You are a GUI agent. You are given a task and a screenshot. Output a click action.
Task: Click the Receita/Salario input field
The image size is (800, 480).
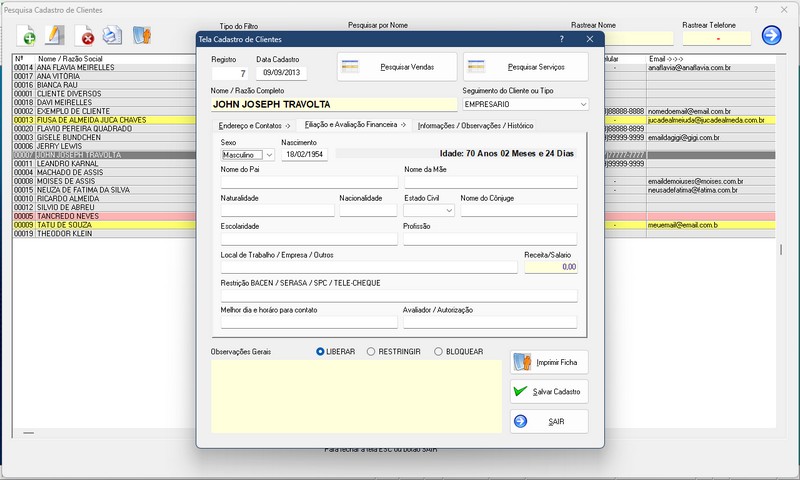pyautogui.click(x=551, y=267)
